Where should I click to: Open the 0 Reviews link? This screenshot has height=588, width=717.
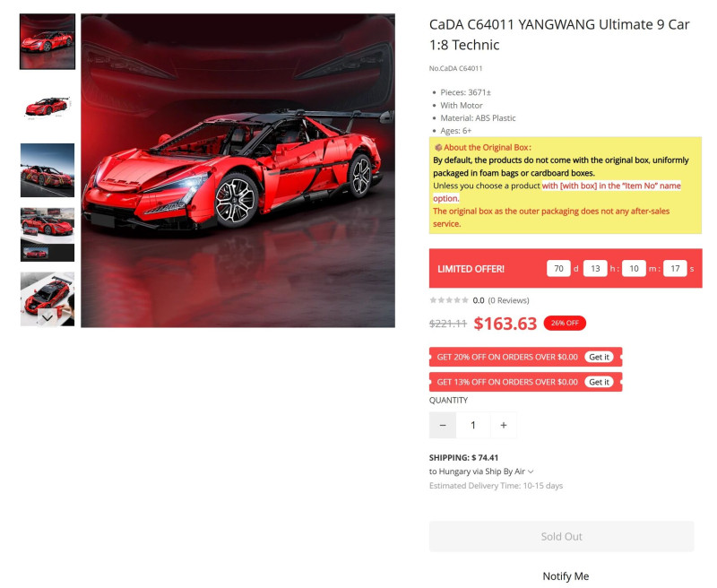point(508,300)
